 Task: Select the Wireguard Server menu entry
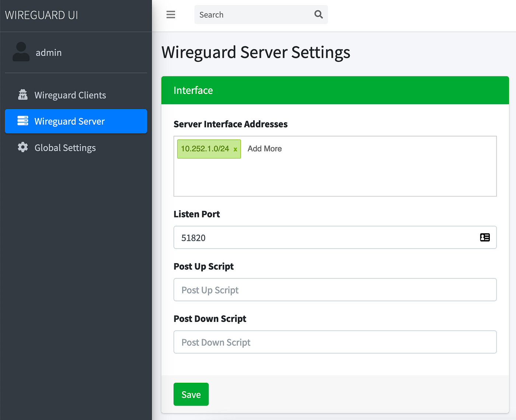(x=69, y=121)
